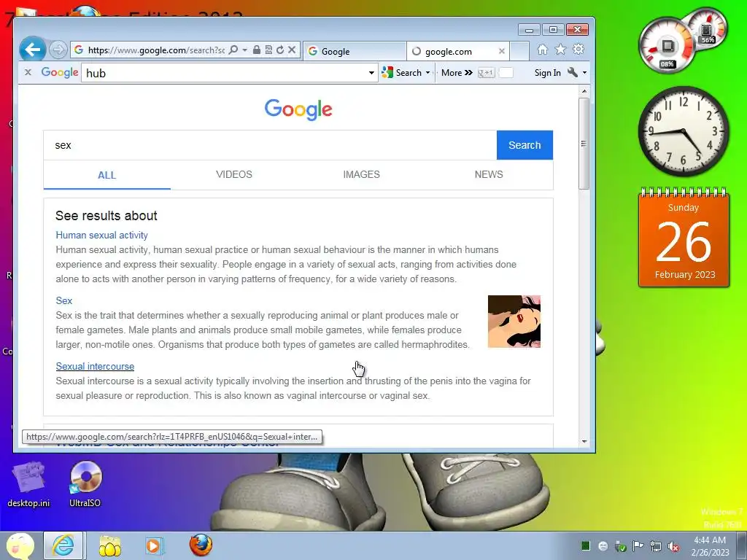Click Sign In on the Google Toolbar
This screenshot has width=747, height=560.
[547, 73]
